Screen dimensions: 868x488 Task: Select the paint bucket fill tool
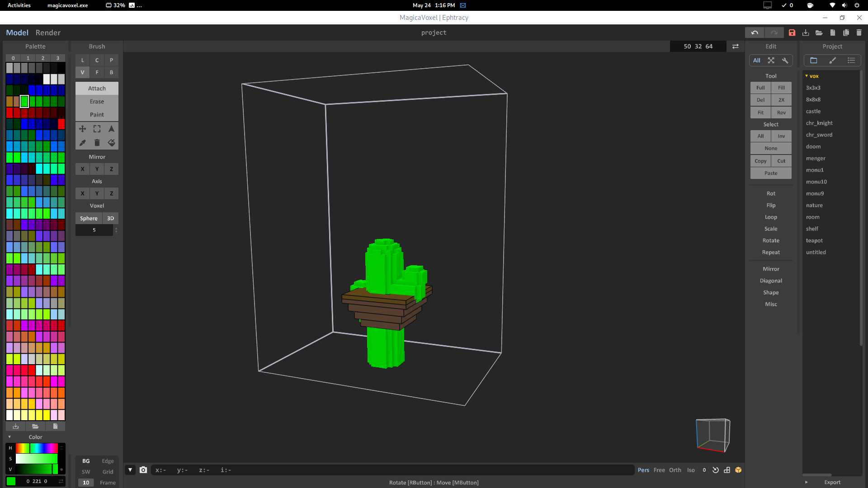pos(111,143)
